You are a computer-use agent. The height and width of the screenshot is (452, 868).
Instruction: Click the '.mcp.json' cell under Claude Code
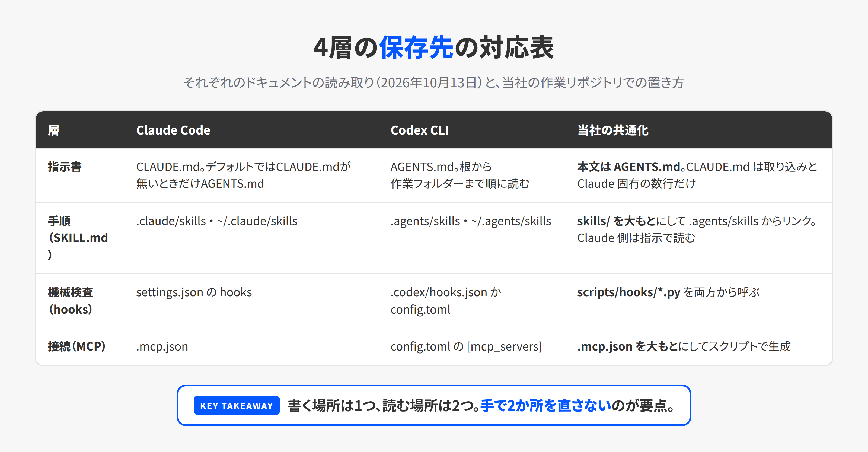click(x=162, y=346)
